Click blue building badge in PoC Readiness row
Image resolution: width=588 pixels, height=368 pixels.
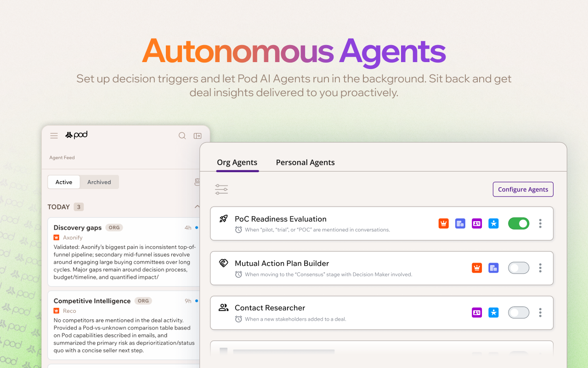pyautogui.click(x=460, y=224)
